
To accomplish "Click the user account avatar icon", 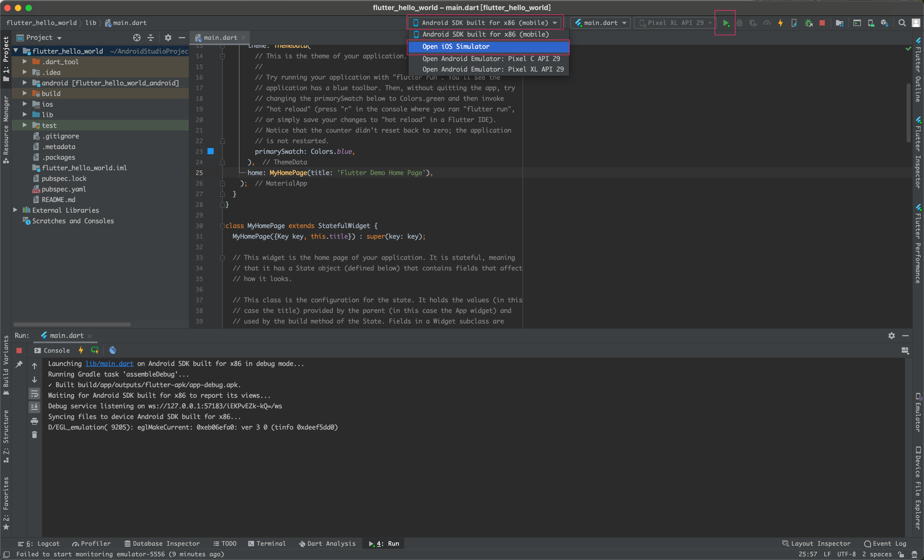I will point(916,23).
